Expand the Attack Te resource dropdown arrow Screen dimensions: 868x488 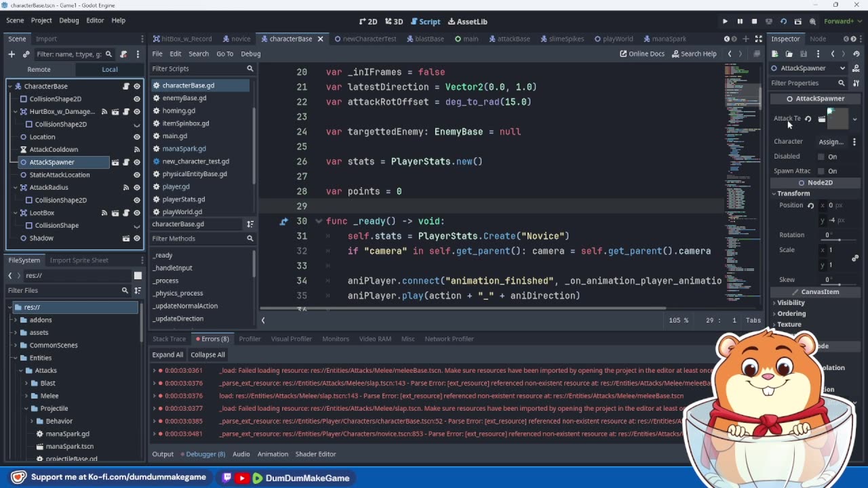click(x=854, y=119)
